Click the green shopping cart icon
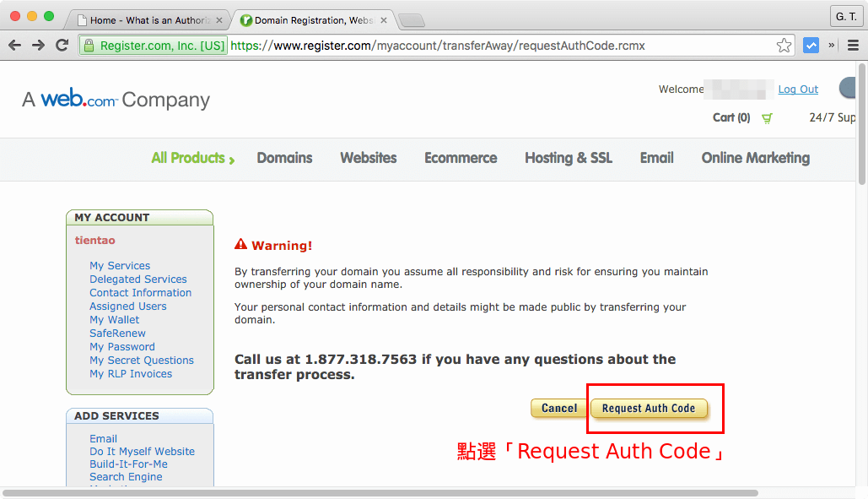Image resolution: width=868 pixels, height=499 pixels. click(x=766, y=118)
